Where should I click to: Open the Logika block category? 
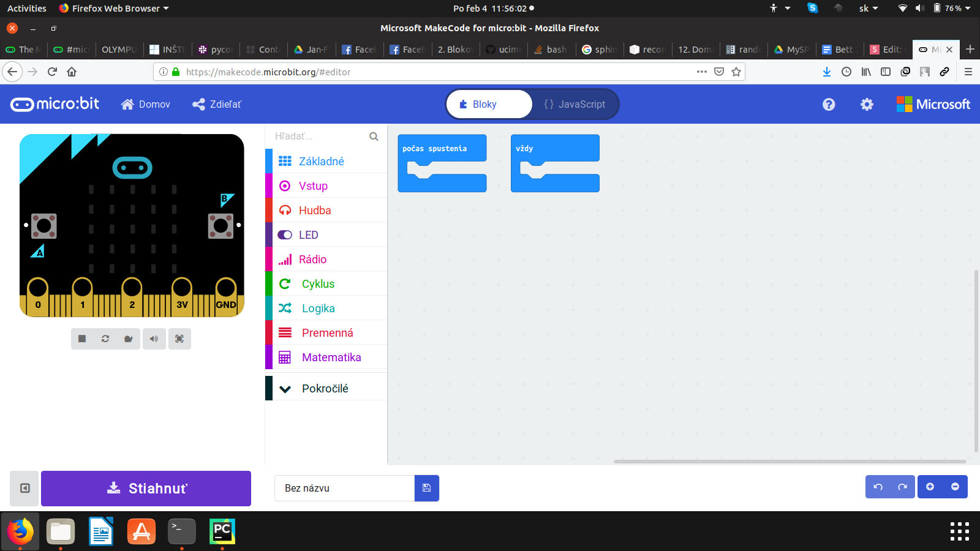(x=326, y=308)
